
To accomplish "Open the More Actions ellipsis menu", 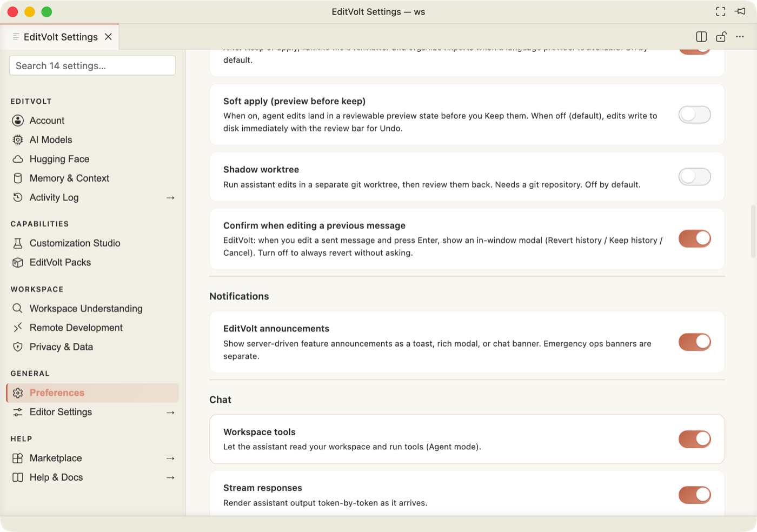I will (x=740, y=37).
